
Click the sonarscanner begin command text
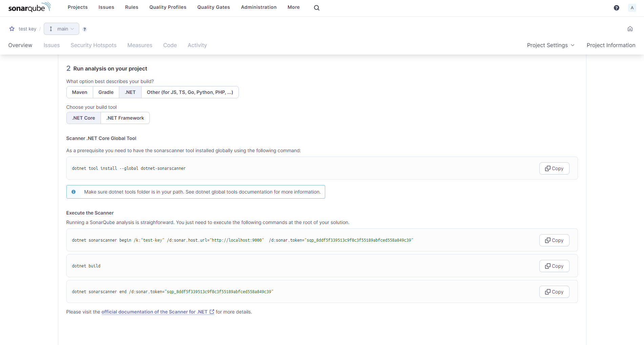243,240
